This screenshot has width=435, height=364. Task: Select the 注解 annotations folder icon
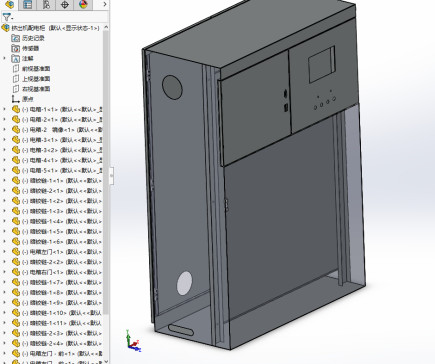point(15,59)
